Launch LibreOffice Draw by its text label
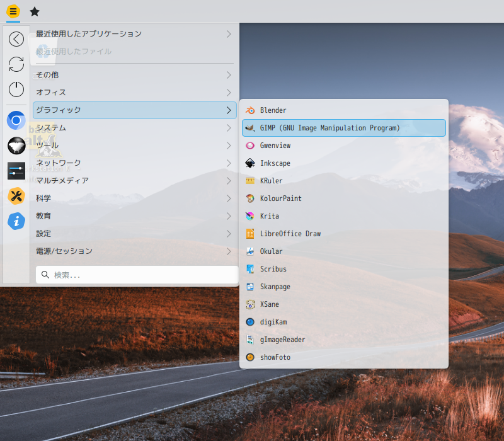Image resolution: width=504 pixels, height=441 pixels. point(290,234)
